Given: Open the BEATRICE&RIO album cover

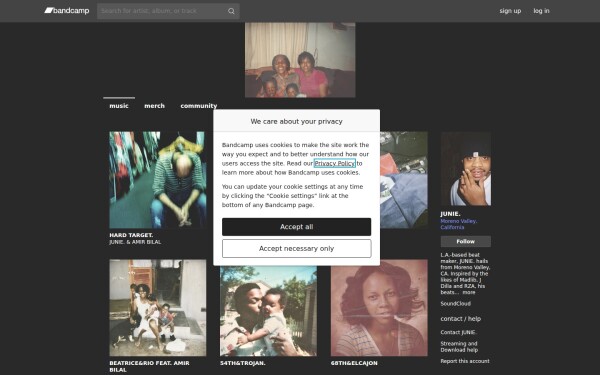Looking at the screenshot, I should click(158, 308).
